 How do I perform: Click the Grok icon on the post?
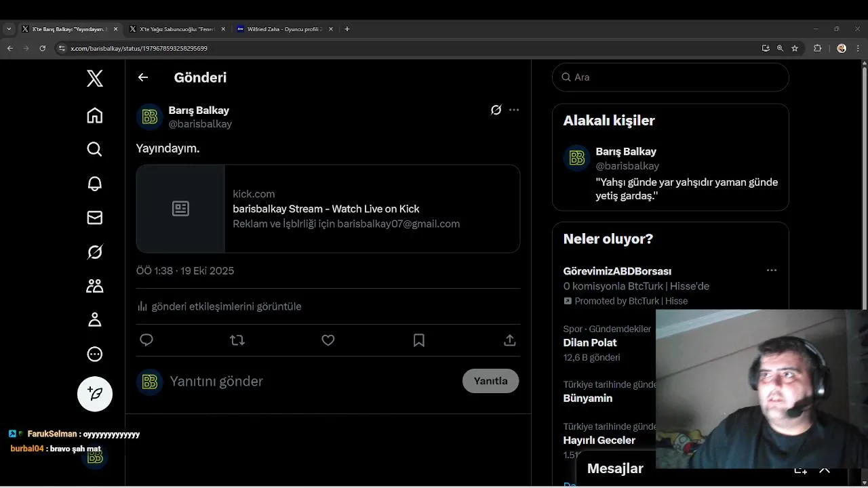[496, 110]
